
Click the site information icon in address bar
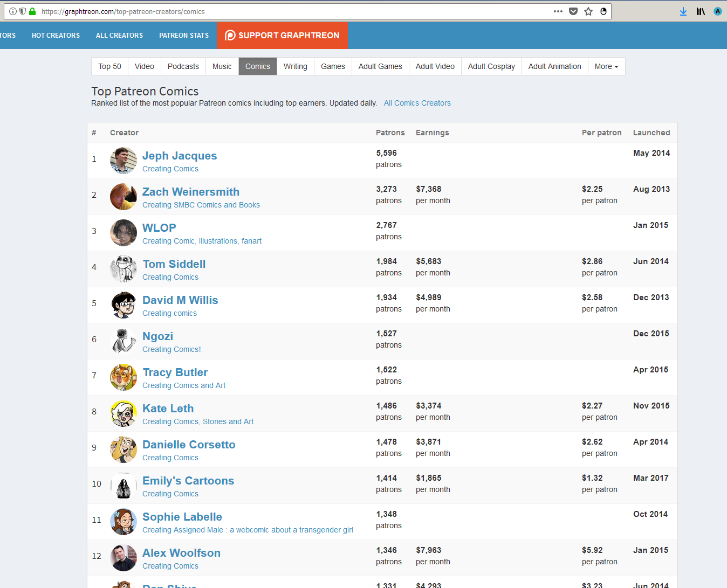tap(13, 11)
